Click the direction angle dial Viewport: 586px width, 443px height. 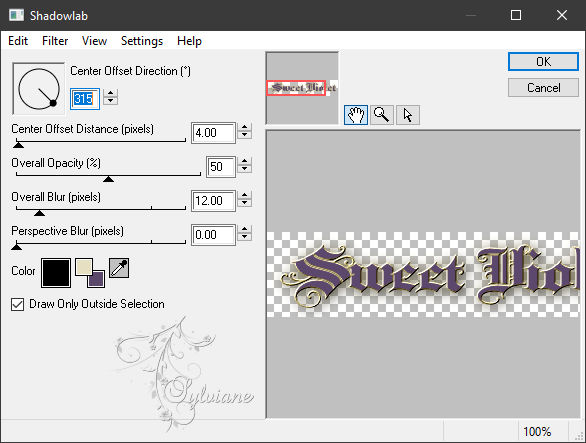[x=39, y=89]
